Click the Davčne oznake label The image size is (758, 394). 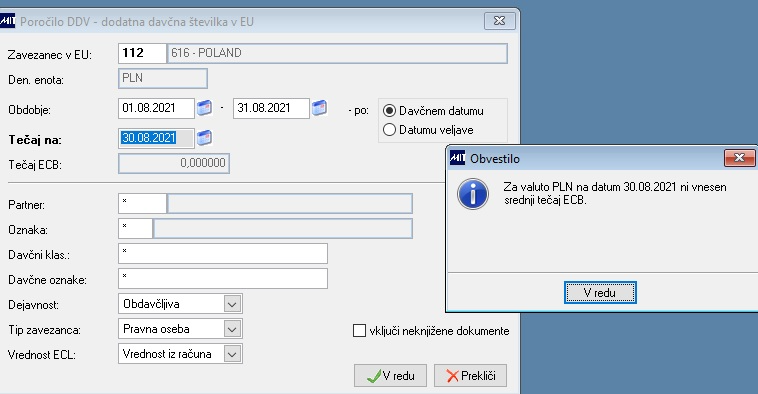click(47, 280)
